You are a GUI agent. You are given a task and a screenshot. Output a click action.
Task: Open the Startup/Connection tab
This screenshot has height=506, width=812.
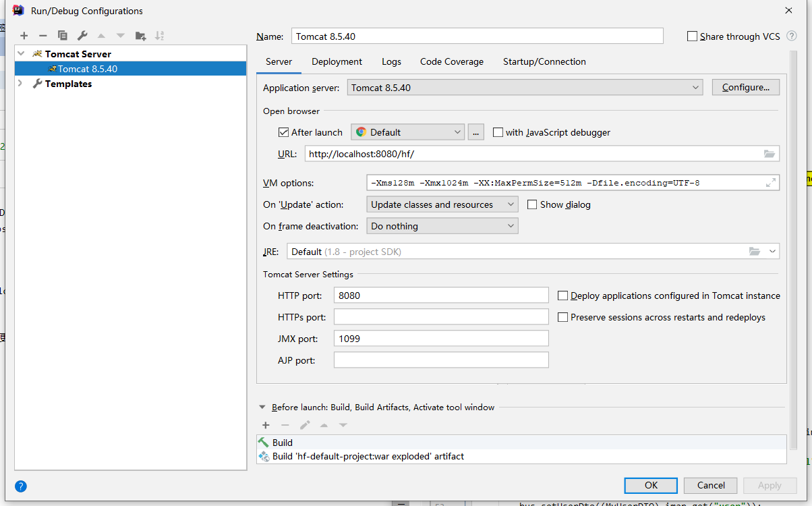tap(544, 61)
